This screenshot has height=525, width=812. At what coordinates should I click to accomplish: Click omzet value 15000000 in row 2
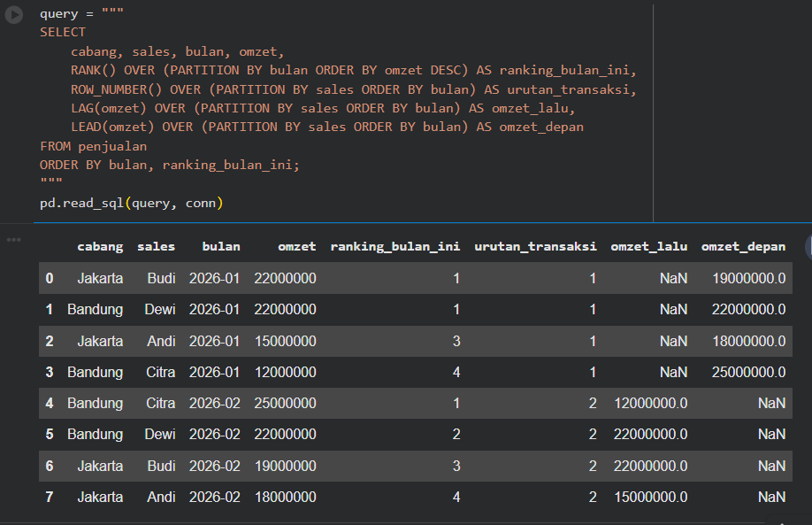coord(286,341)
